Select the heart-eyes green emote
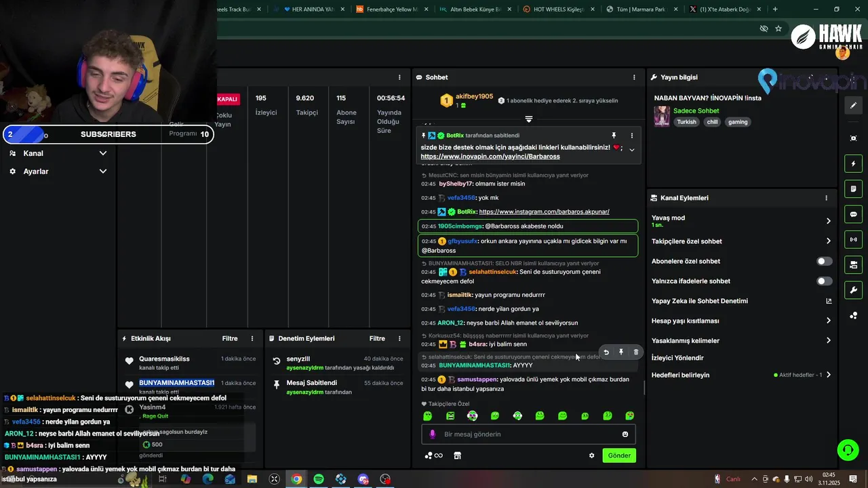Viewport: 868px width, 488px height. [x=630, y=415]
